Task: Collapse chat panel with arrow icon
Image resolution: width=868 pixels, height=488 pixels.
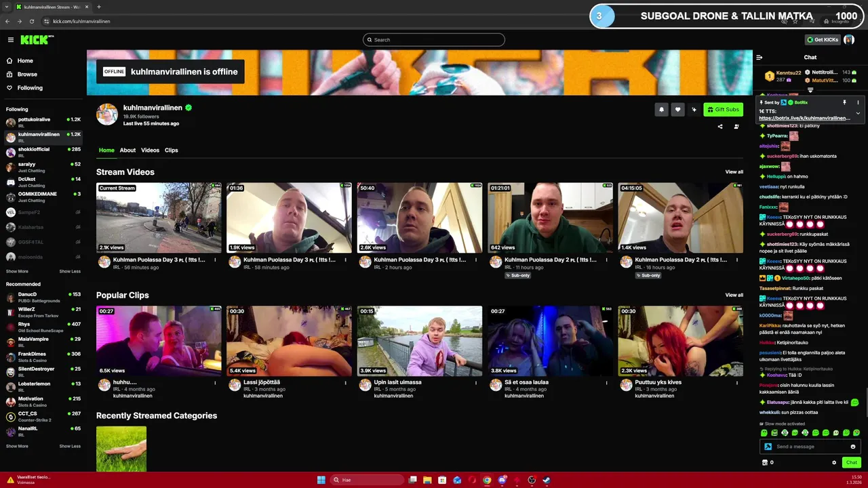Action: [x=759, y=57]
